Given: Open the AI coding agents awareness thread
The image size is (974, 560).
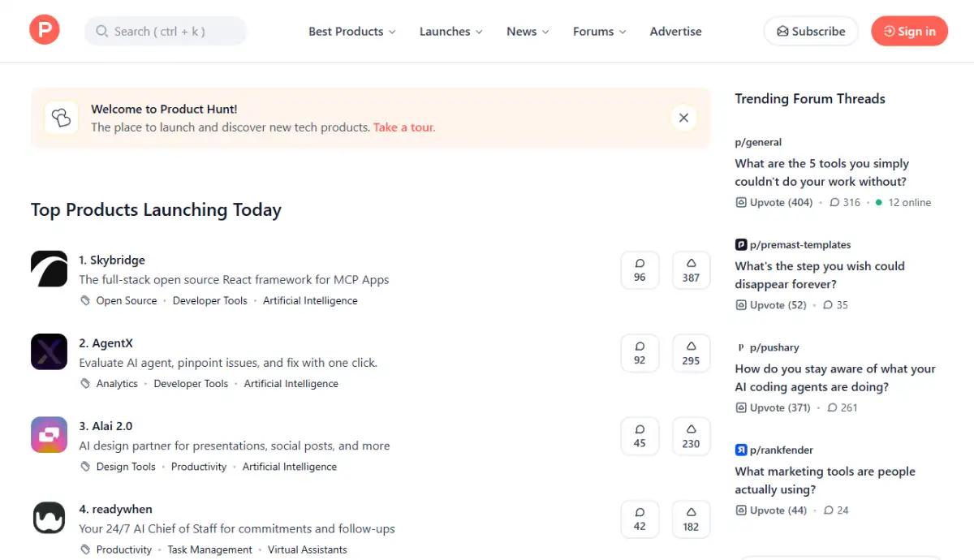Looking at the screenshot, I should (x=835, y=377).
